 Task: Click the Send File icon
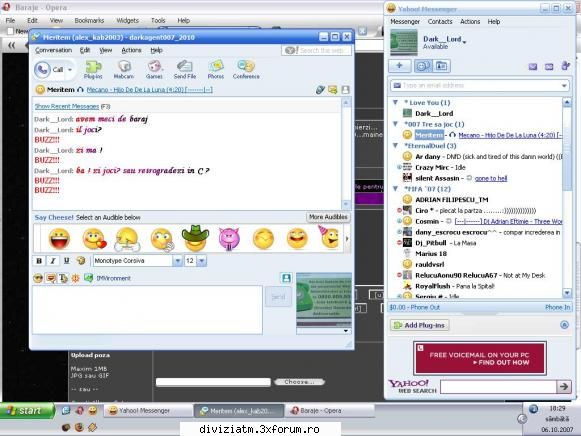tap(185, 69)
